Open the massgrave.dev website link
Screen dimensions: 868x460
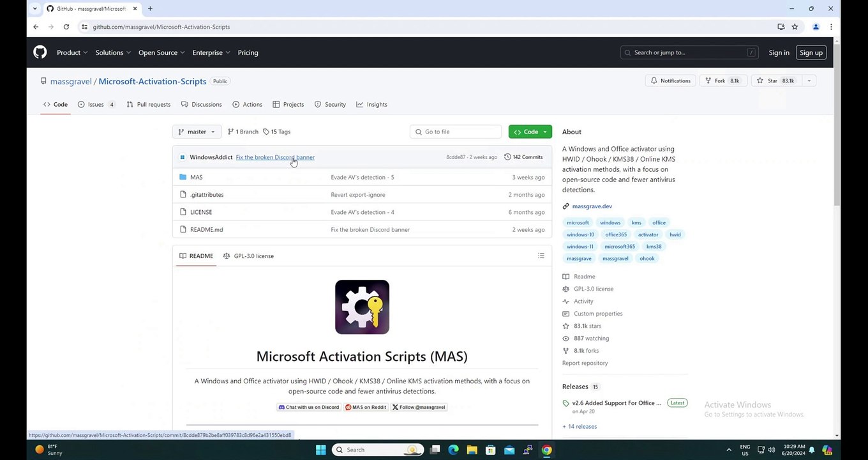click(592, 206)
